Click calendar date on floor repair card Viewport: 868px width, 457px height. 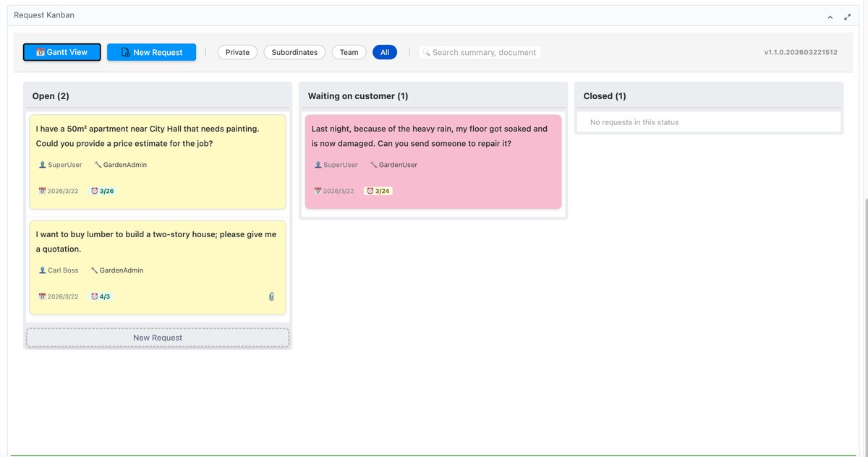click(334, 191)
